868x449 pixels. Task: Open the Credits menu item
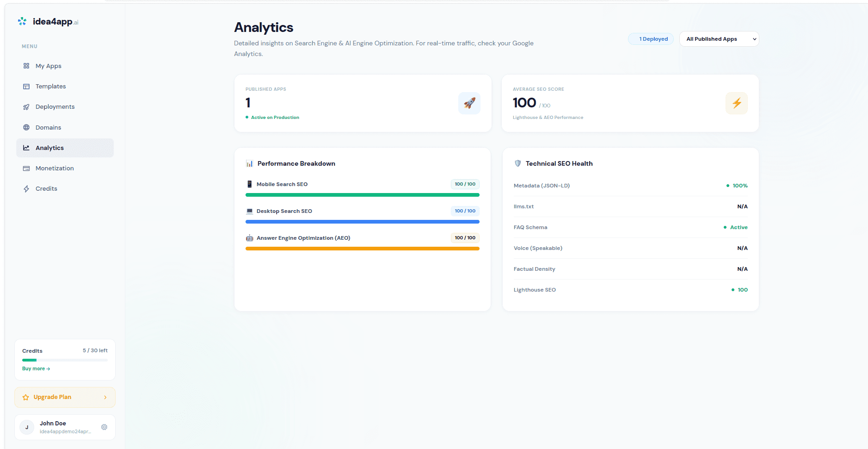[x=65, y=189]
